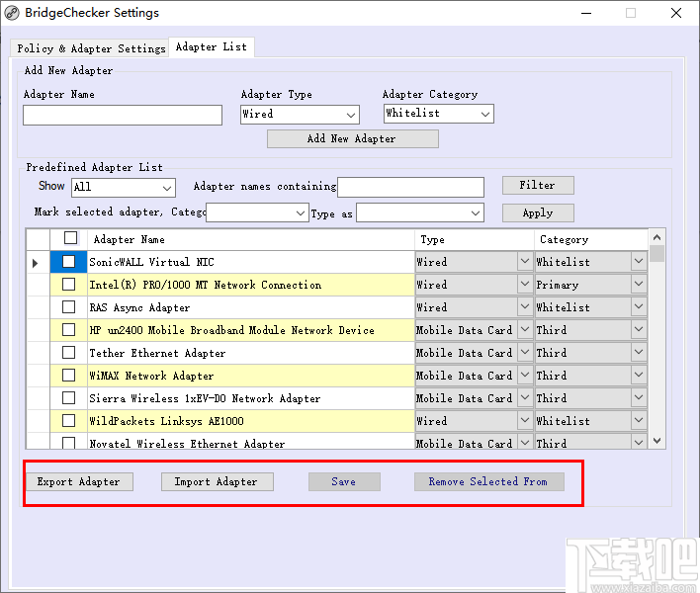Open Category dropdown for SonicWALL Virtual NIC

click(x=639, y=262)
